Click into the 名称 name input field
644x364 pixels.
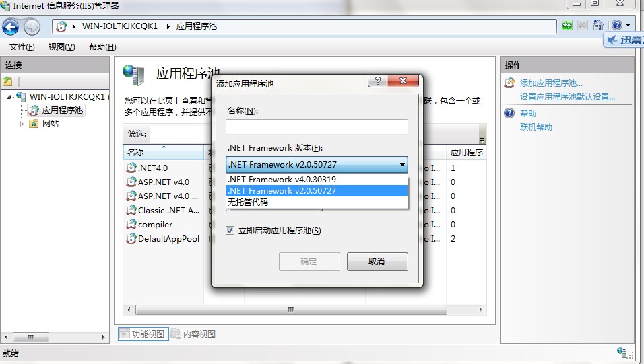click(x=317, y=126)
